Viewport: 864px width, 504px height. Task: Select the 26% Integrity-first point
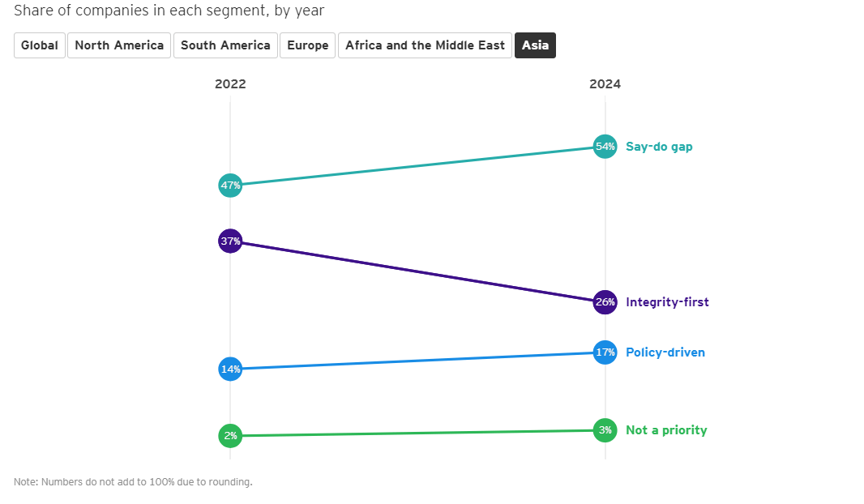(x=605, y=302)
